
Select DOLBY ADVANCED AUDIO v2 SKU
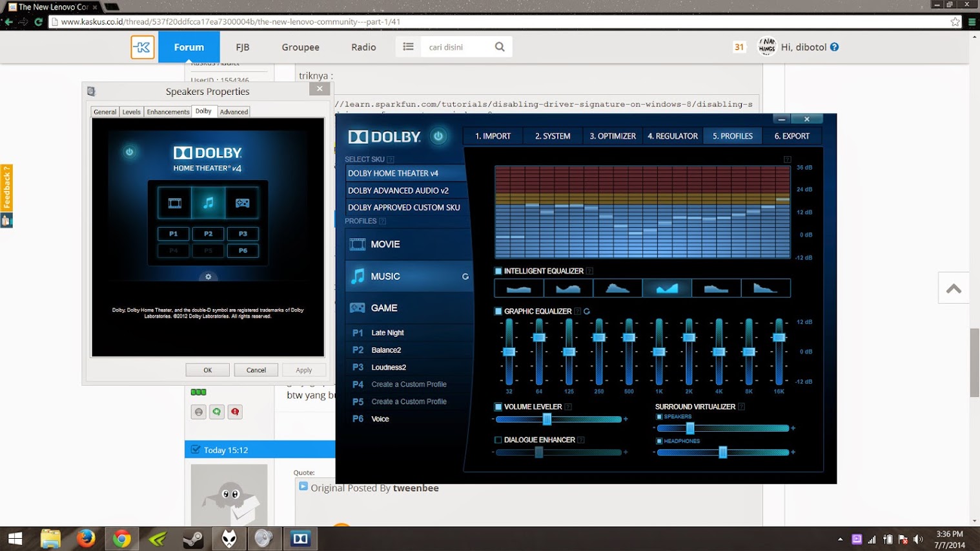[405, 190]
